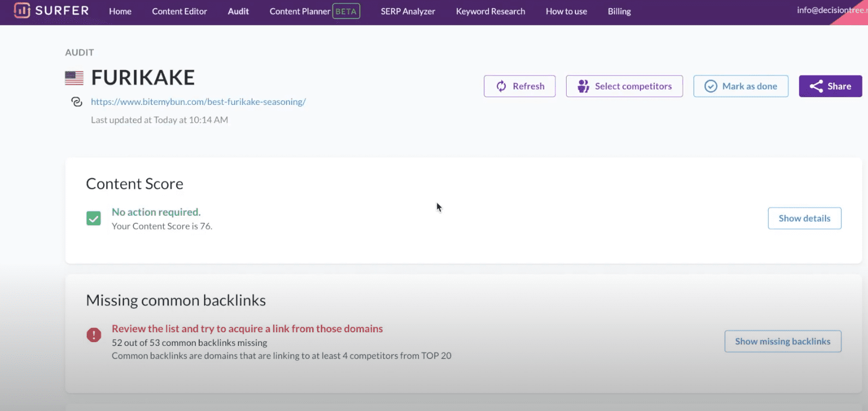This screenshot has width=868, height=411.
Task: Open the How to use page
Action: pos(567,11)
